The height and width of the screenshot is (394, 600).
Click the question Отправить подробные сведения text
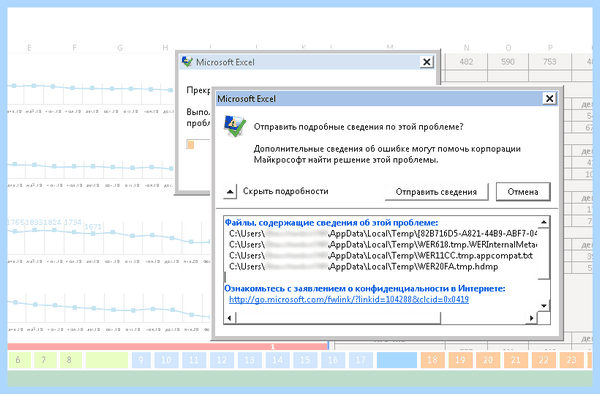359,127
